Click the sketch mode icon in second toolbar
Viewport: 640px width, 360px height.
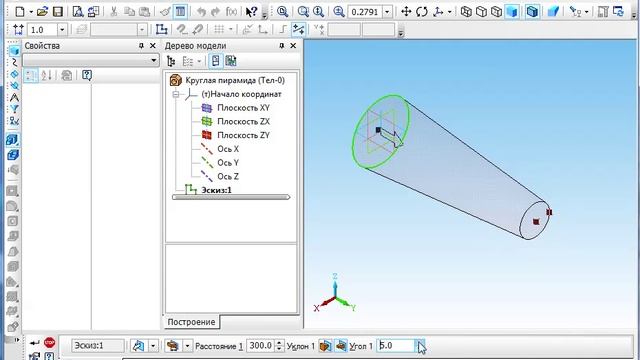click(162, 29)
